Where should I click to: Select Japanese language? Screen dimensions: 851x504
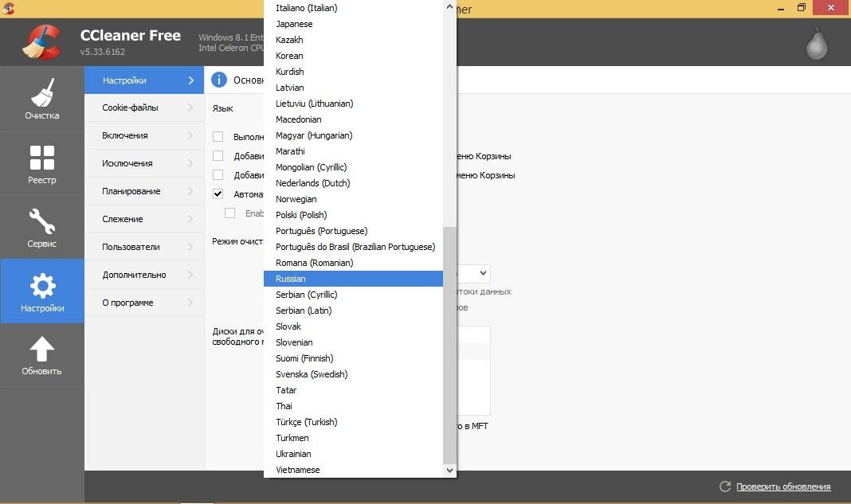point(353,24)
